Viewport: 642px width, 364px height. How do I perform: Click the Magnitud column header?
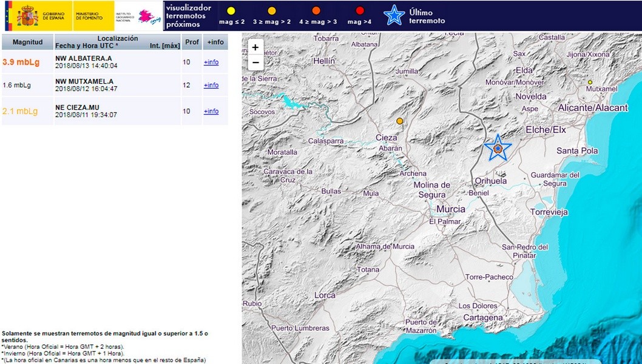(x=27, y=42)
